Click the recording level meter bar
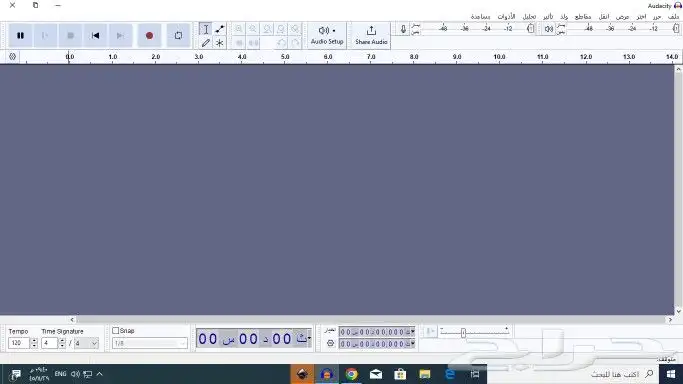683x384 pixels. (x=474, y=29)
